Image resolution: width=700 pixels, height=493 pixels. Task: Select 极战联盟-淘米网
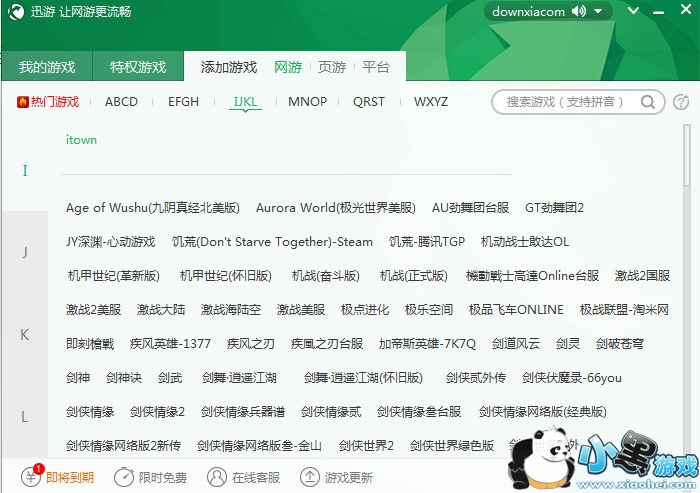[x=624, y=309]
